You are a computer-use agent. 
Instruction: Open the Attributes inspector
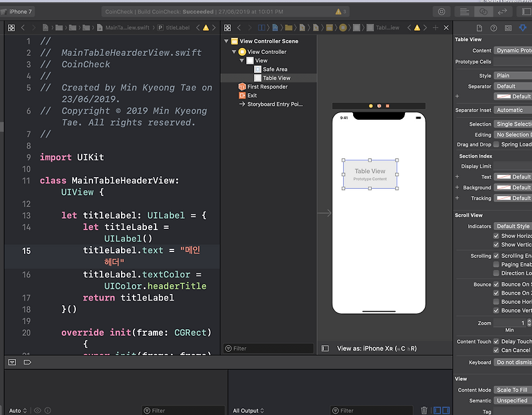(523, 27)
